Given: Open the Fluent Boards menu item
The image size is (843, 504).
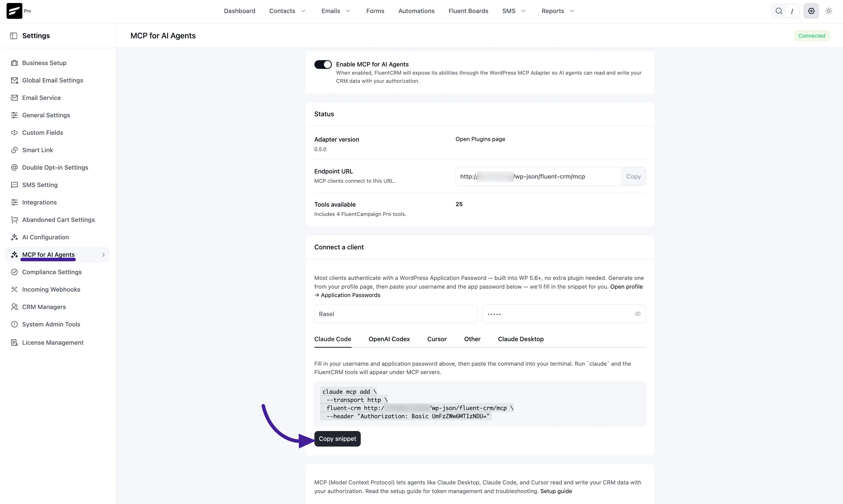Looking at the screenshot, I should click(x=468, y=11).
